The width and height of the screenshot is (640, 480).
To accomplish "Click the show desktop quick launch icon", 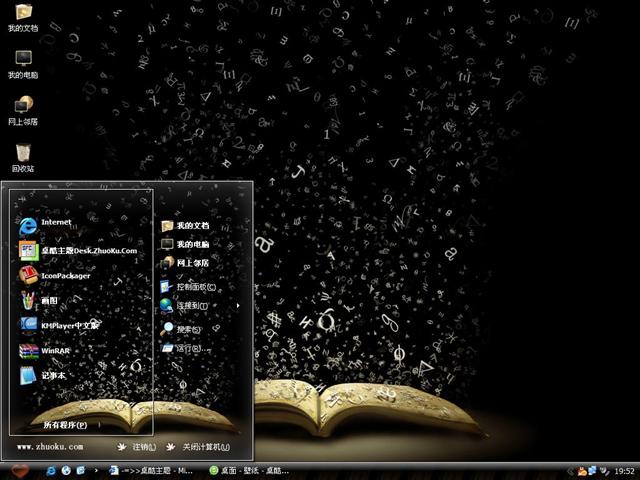I will [x=81, y=470].
